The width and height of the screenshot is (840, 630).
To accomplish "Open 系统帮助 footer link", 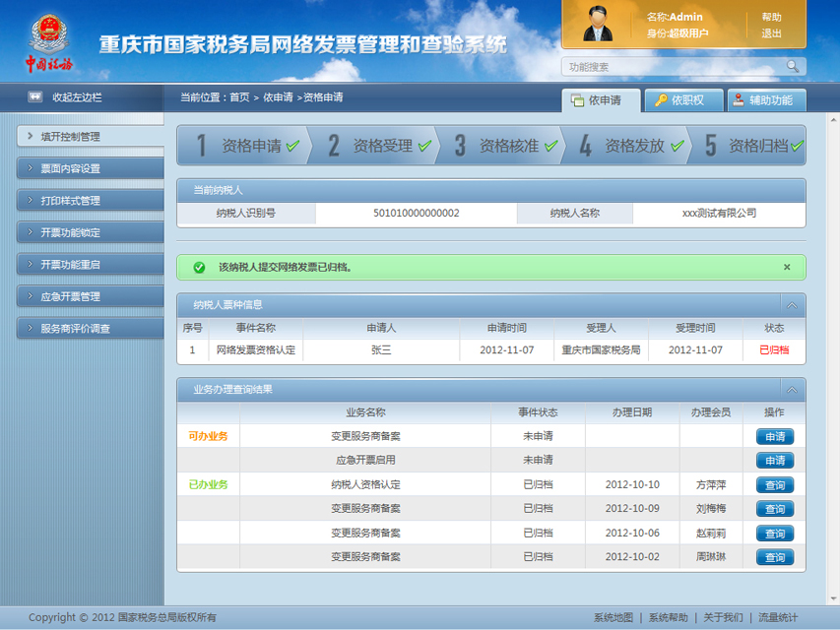I will 668,617.
